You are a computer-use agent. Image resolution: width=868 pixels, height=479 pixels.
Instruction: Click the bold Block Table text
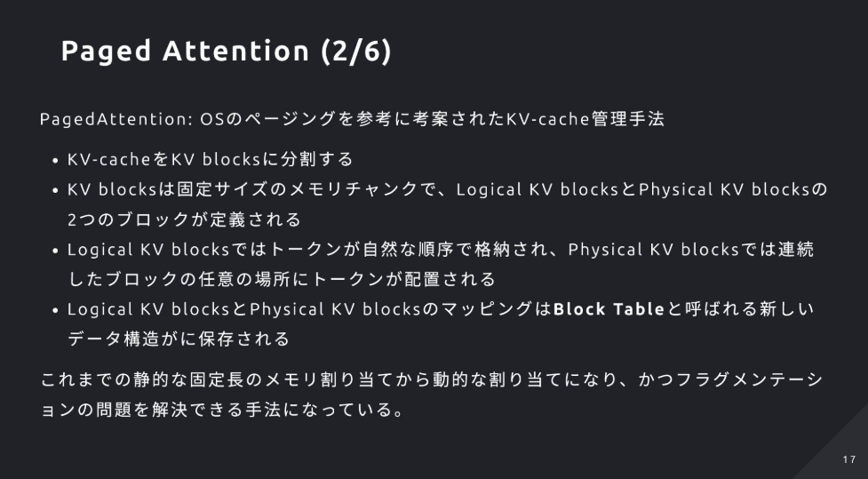click(x=609, y=309)
